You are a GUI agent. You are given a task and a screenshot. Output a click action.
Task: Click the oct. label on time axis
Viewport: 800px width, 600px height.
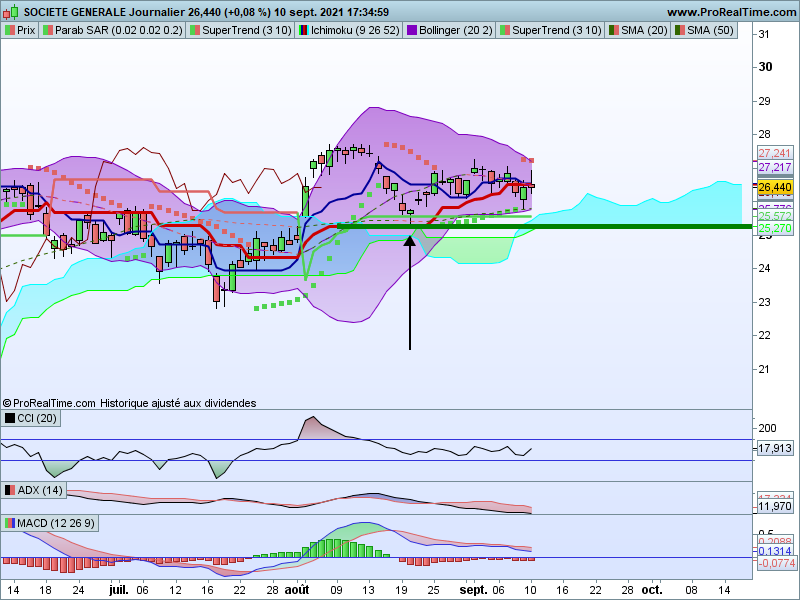652,590
